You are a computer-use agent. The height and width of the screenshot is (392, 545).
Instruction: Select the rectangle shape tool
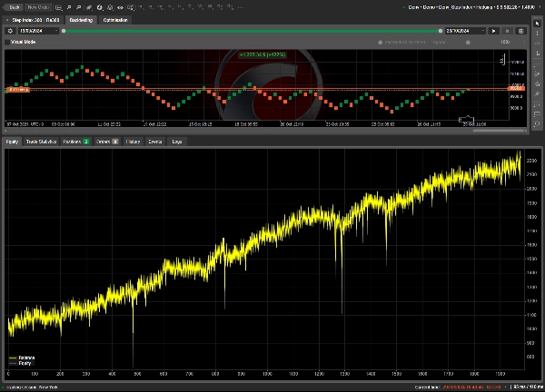[x=538, y=114]
